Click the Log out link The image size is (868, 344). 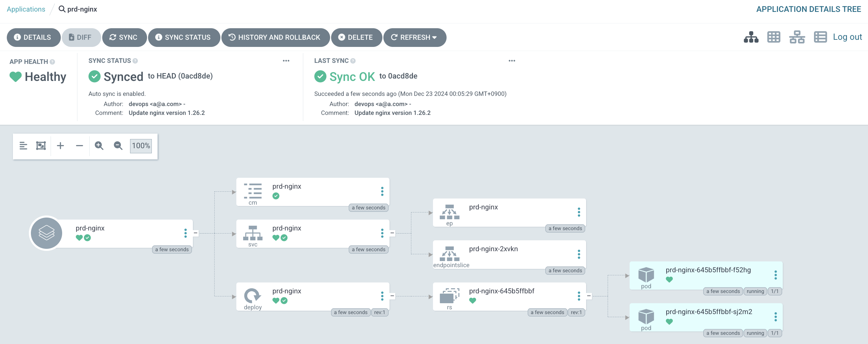coord(847,37)
